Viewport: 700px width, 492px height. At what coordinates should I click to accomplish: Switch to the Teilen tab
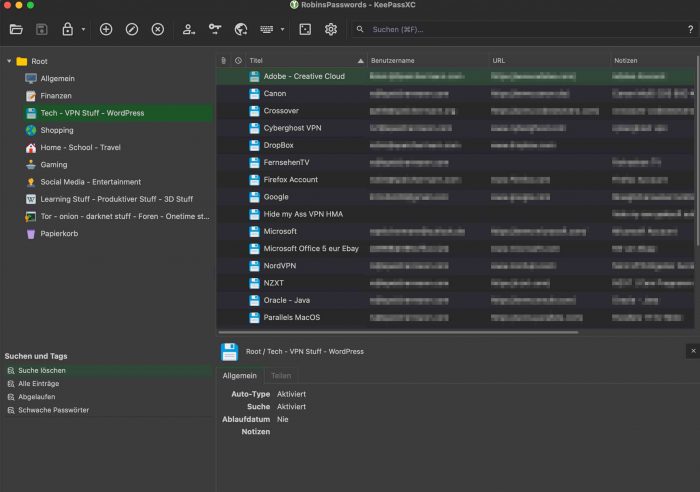point(281,376)
